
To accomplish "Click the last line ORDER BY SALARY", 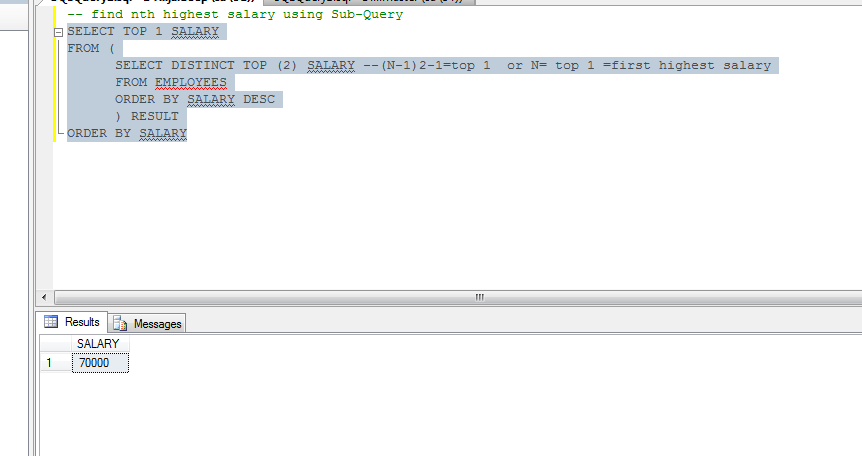I will 127,134.
